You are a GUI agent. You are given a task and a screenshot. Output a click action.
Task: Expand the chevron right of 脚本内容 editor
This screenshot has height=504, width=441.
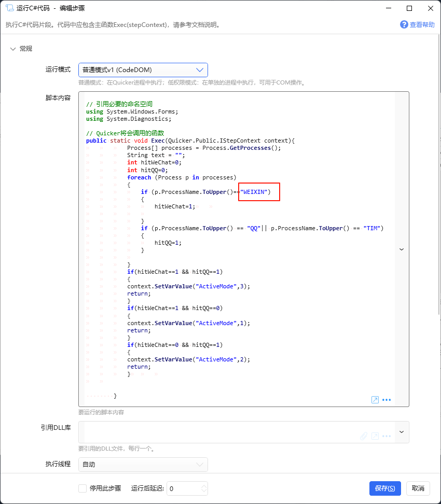pos(402,249)
